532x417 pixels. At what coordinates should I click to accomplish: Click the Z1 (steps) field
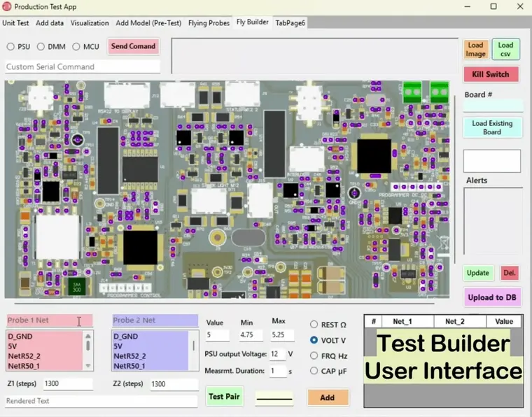[68, 384]
